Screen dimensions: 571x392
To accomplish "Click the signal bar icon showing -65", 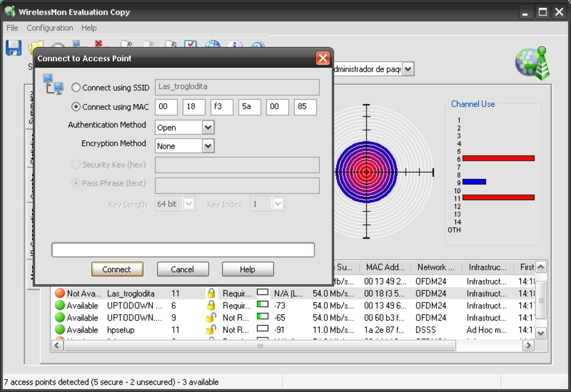I will pyautogui.click(x=262, y=317).
